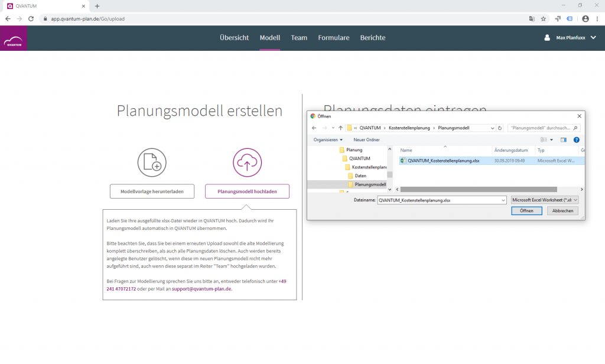The height and width of the screenshot is (364, 605).
Task: Select the Planungsmodell folder in the tree
Action: 366,184
